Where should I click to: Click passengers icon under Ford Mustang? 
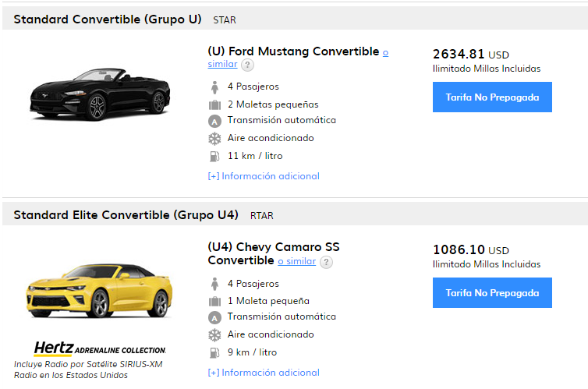point(214,87)
